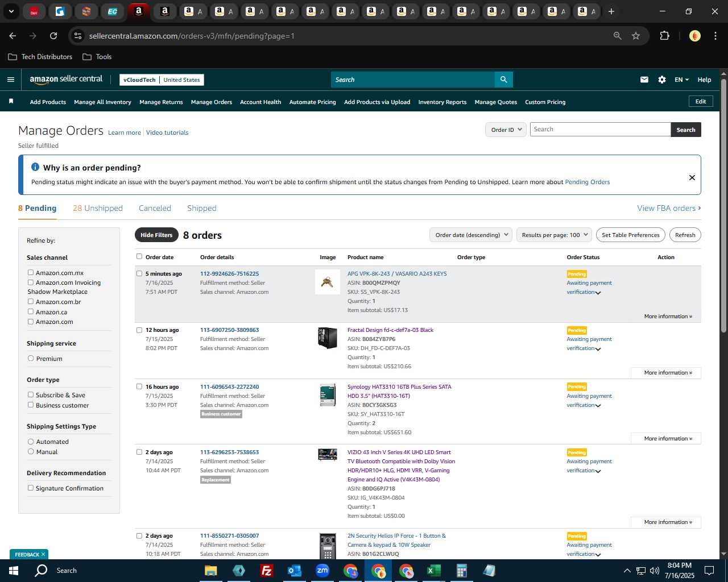Check the Amazon.com.mx sales channel filter
The width and height of the screenshot is (728, 582).
[x=31, y=273]
